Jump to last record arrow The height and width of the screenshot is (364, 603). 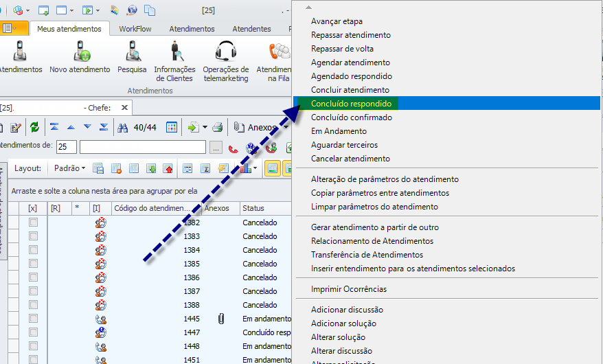tap(104, 127)
